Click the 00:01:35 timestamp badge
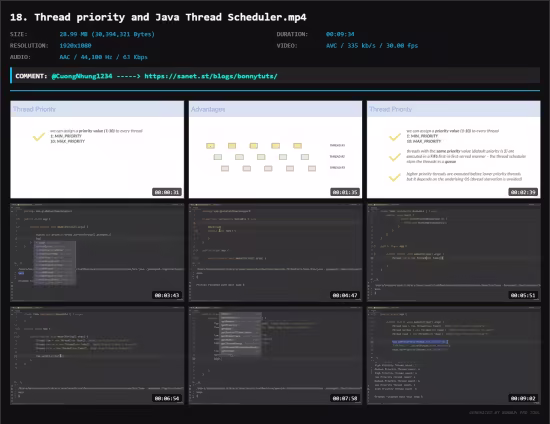Image resolution: width=550 pixels, height=424 pixels. coord(345,192)
